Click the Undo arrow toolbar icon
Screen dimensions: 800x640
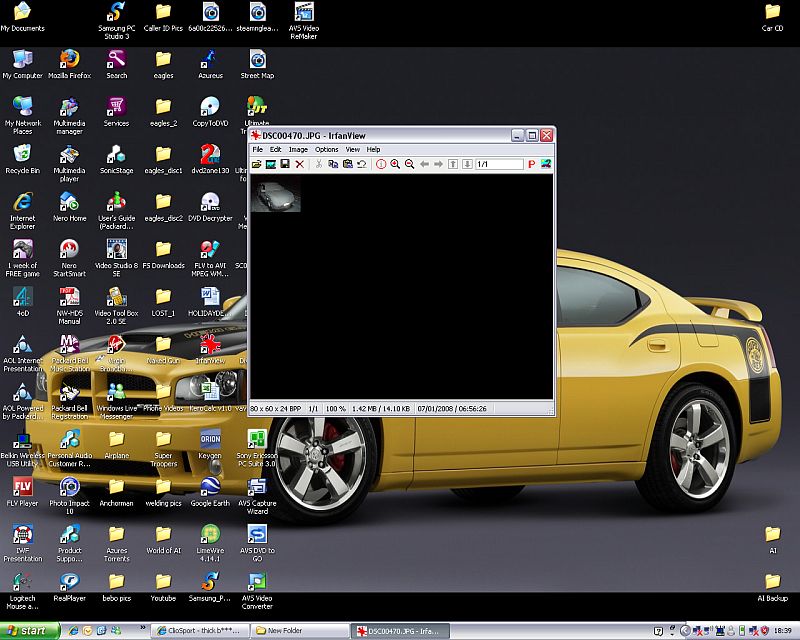click(361, 164)
